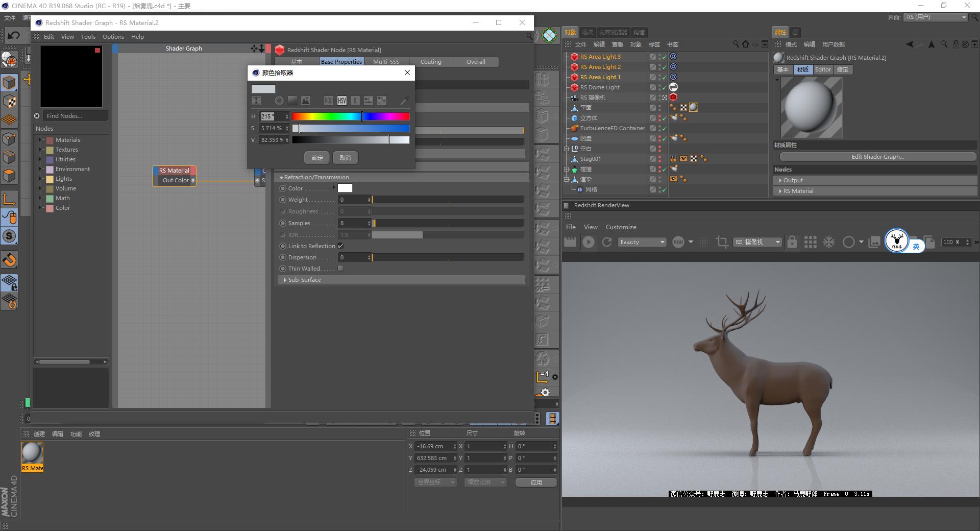Select the K channel mode icon

[x=355, y=101]
